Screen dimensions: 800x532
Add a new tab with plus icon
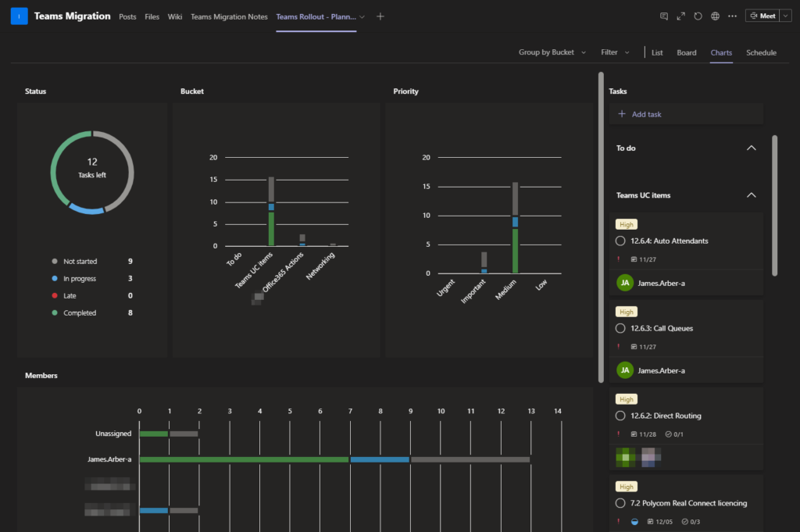point(380,16)
